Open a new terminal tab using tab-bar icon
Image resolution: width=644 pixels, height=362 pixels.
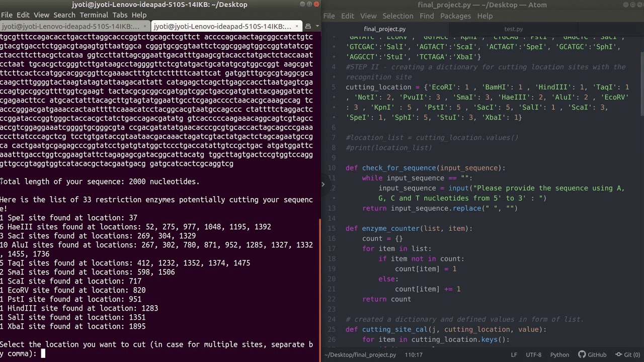308,26
